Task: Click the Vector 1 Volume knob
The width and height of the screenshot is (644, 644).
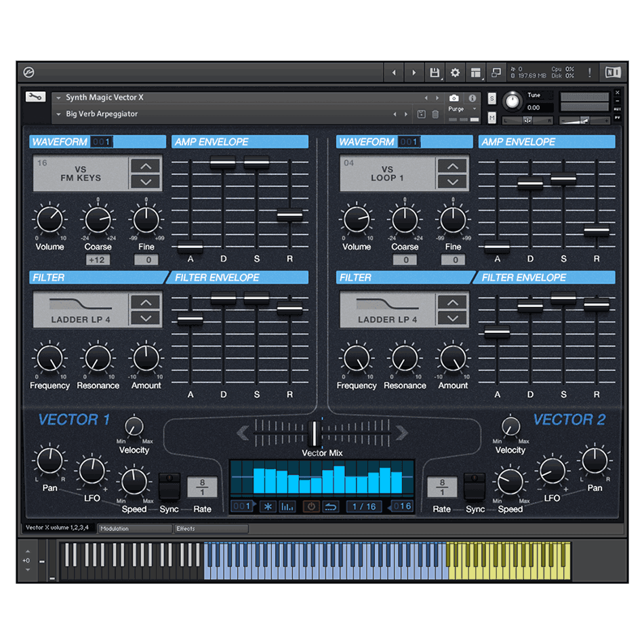Action: pyautogui.click(x=49, y=220)
